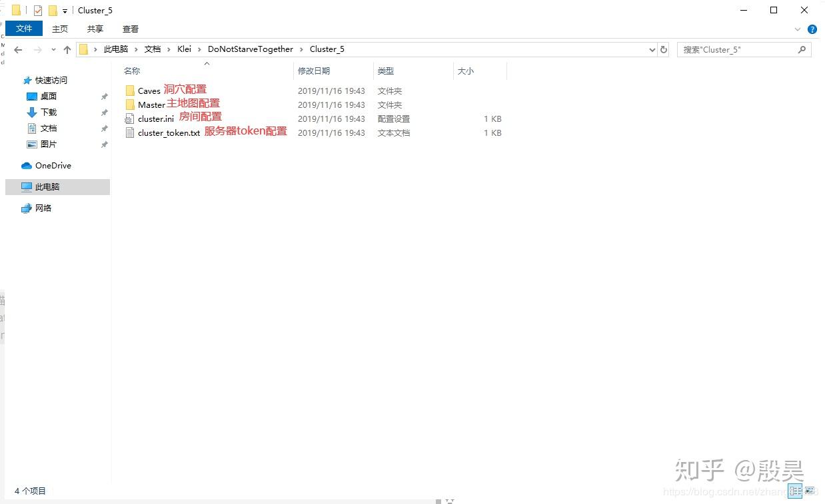Open 文档 in the navigation pane
This screenshot has width=825, height=504.
coord(49,128)
